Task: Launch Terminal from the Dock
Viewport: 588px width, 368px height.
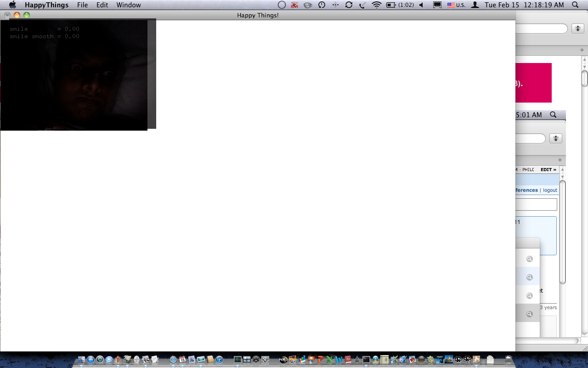Action: point(366,359)
